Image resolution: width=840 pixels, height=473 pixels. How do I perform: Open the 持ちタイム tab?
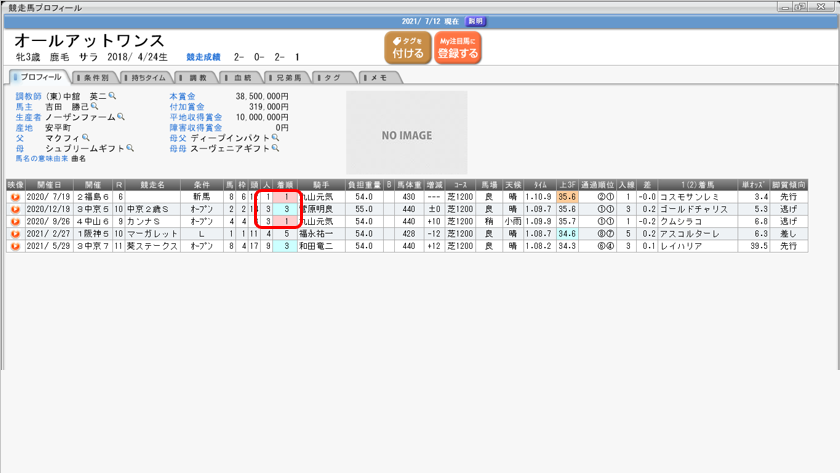pyautogui.click(x=150, y=77)
